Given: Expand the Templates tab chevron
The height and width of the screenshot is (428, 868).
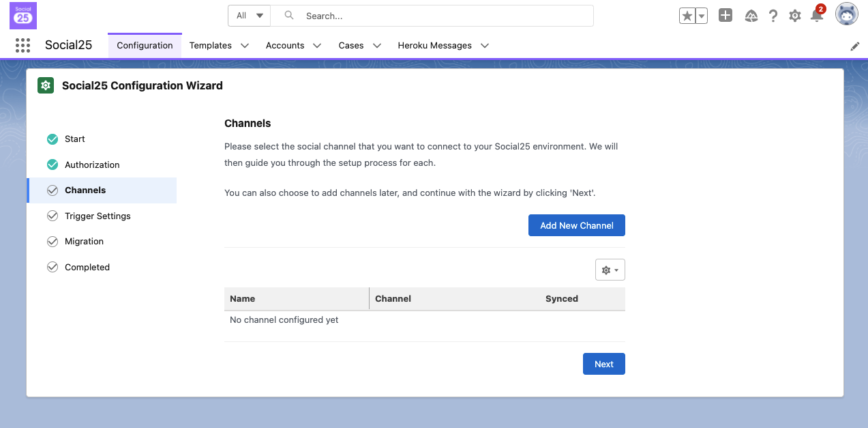Looking at the screenshot, I should [245, 46].
